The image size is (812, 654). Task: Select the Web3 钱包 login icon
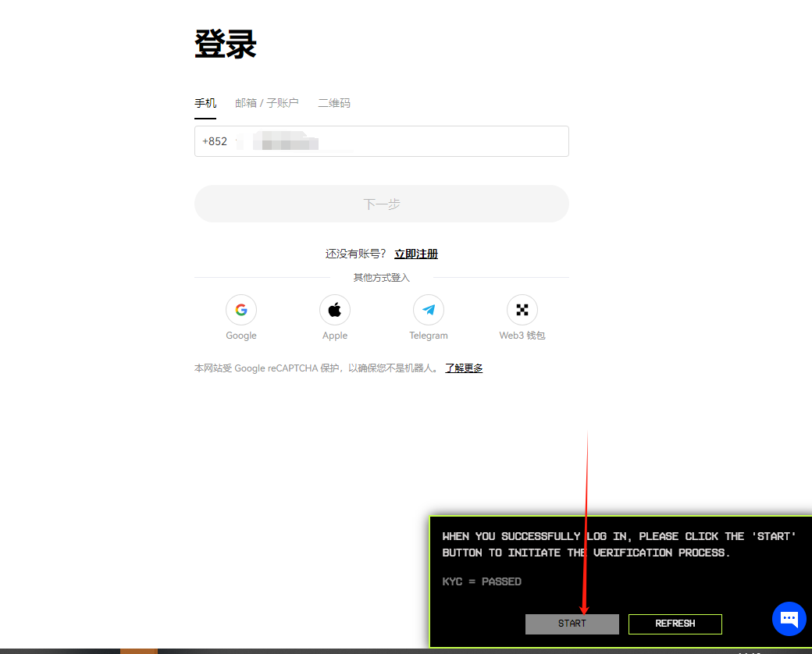(x=522, y=310)
